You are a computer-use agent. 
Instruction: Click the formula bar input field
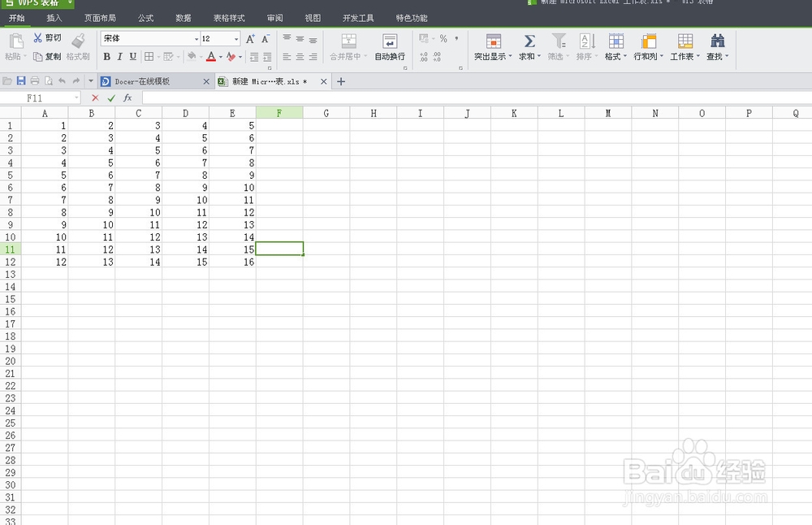tap(477, 98)
